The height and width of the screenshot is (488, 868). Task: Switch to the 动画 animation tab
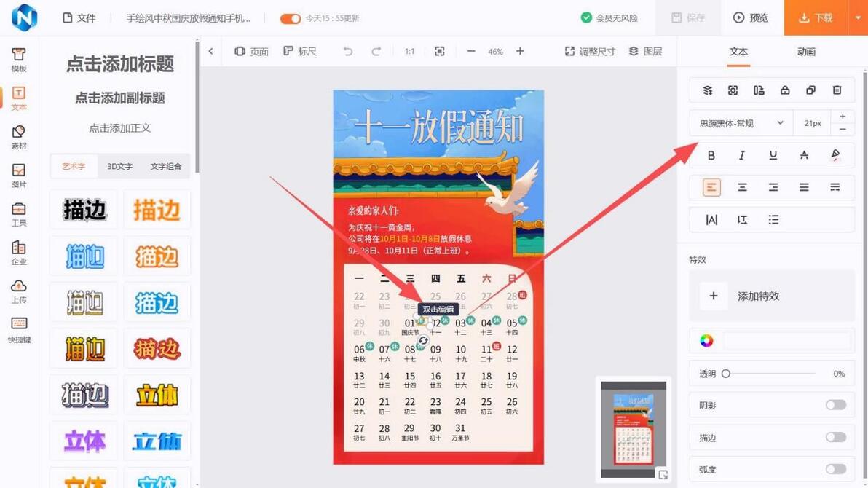click(806, 52)
